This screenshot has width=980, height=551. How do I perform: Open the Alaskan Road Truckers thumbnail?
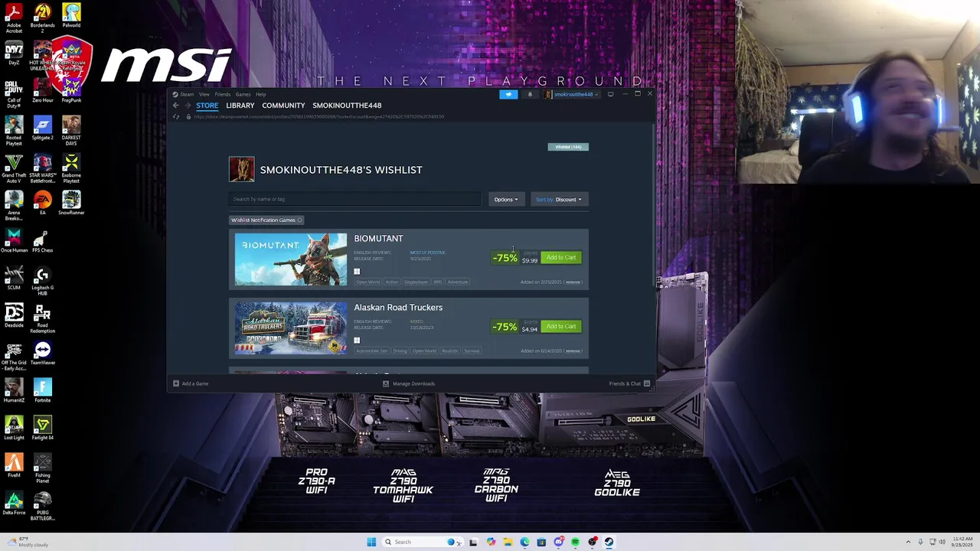291,328
